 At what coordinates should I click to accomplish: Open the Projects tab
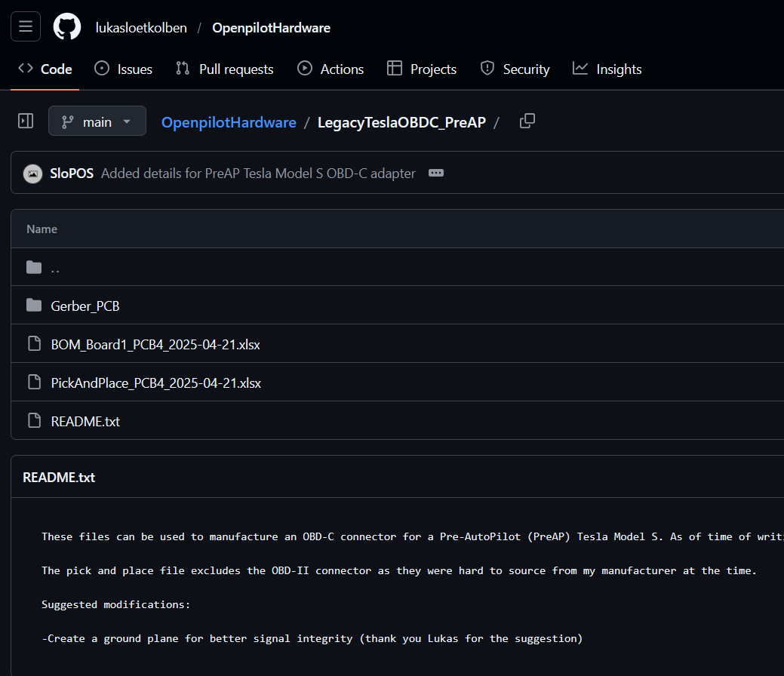(422, 69)
